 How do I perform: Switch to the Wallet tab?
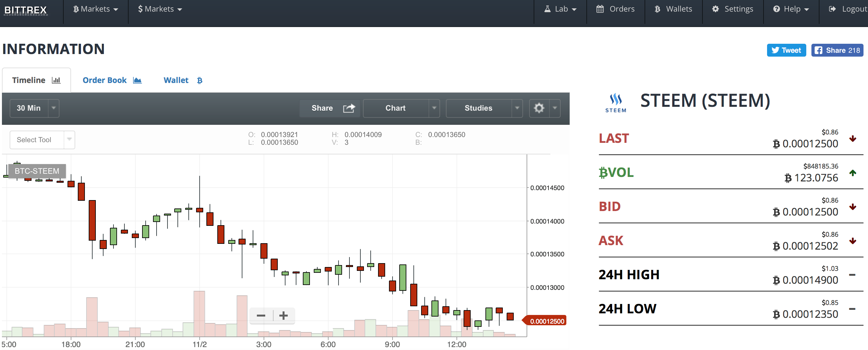tap(183, 80)
